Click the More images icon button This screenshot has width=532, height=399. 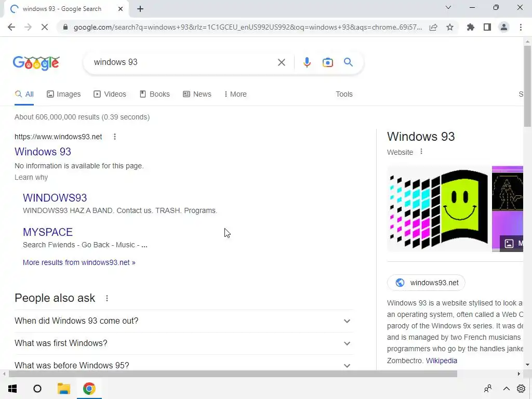512,243
